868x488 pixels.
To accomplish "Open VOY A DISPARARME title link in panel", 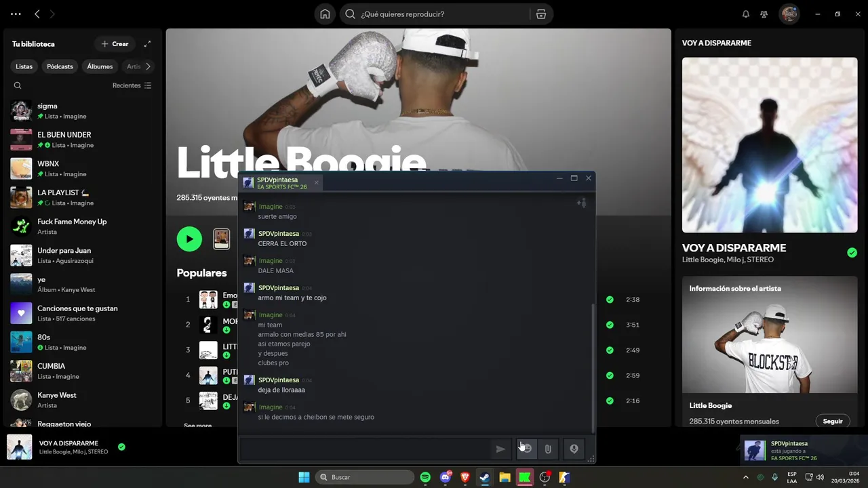I will point(734,248).
